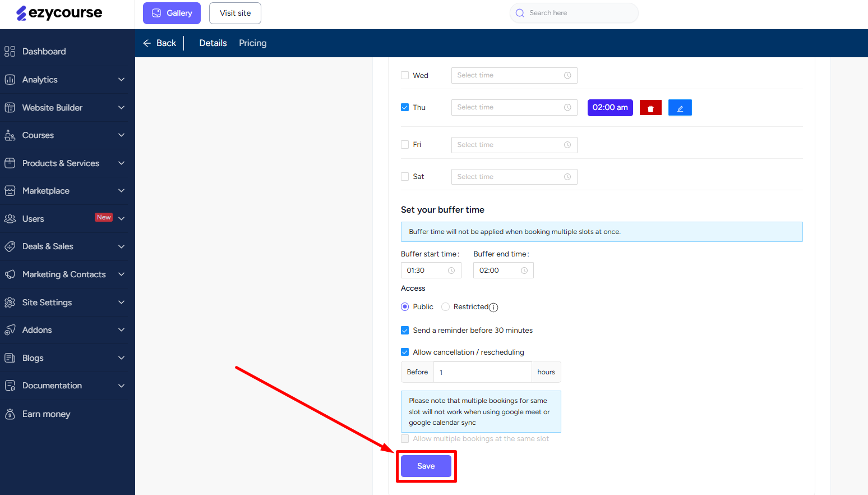Switch to the Pricing tab
Viewport: 868px width, 495px height.
[252, 43]
